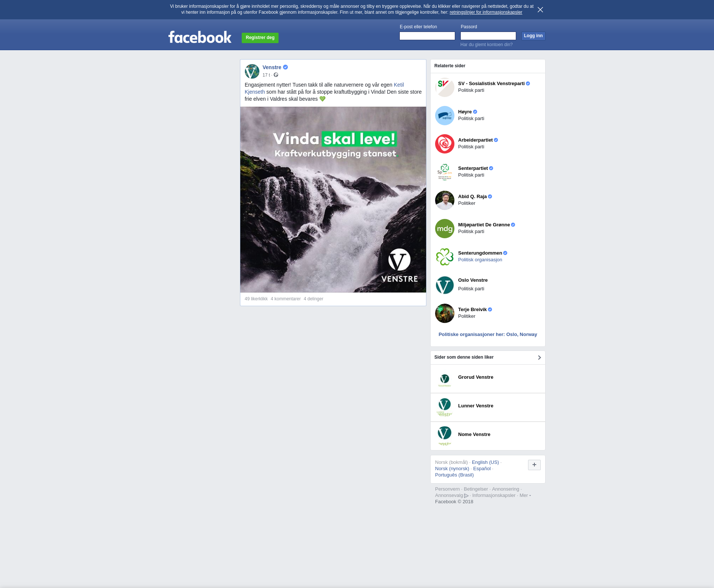
Task: Click the plus button for more languages
Action: [x=534, y=465]
